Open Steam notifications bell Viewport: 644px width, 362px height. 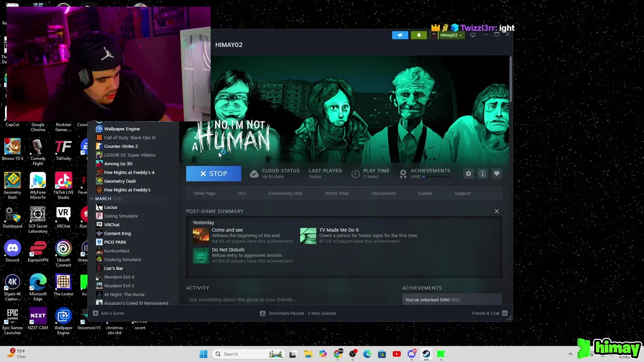(419, 35)
